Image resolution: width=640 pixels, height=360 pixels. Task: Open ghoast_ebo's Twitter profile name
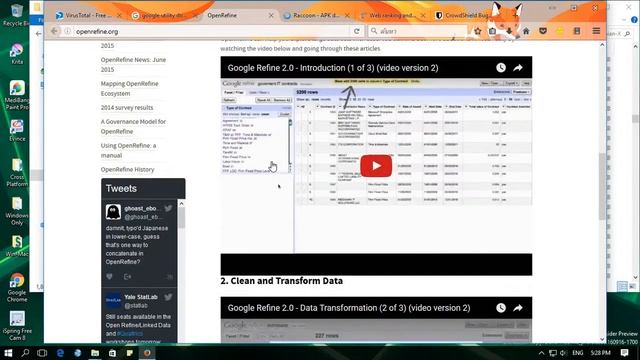[x=141, y=209]
